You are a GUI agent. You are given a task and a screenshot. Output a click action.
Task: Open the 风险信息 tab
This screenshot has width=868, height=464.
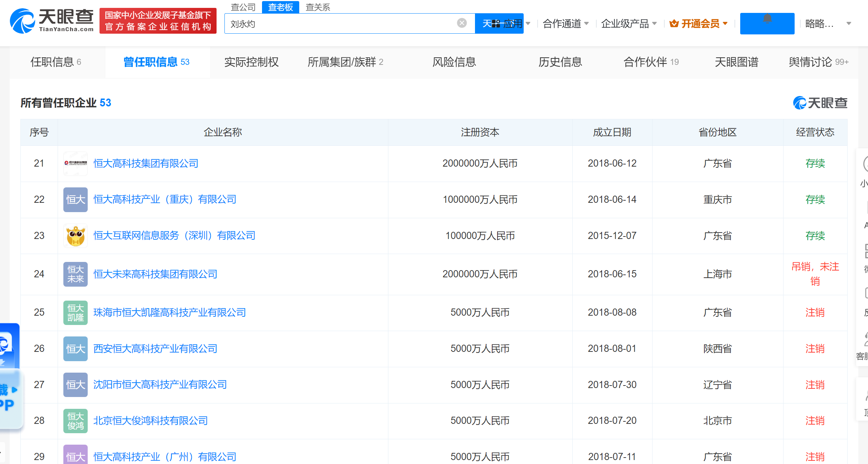click(454, 62)
